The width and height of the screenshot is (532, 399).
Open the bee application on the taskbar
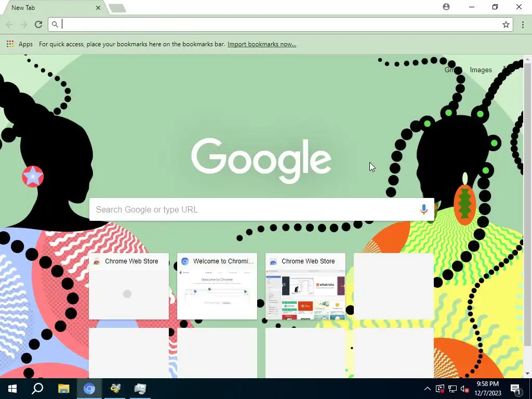[x=115, y=389]
